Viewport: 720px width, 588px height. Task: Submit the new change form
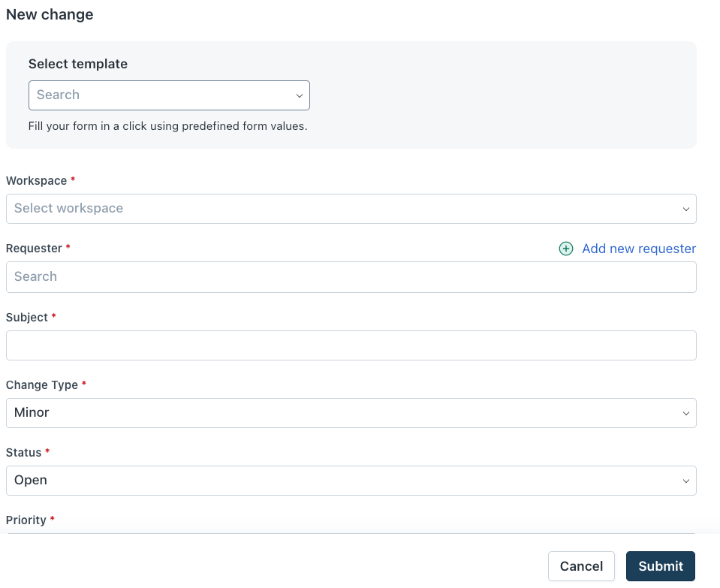(x=660, y=566)
